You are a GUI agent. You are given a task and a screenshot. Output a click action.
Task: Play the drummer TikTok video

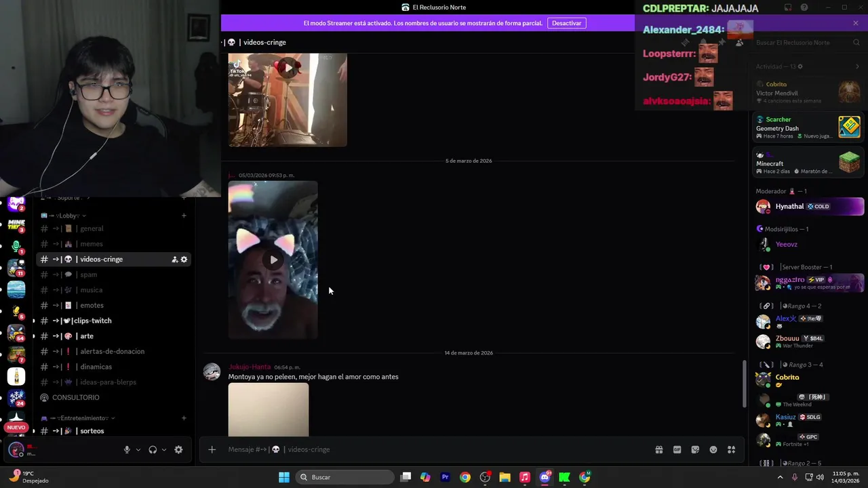tap(288, 68)
